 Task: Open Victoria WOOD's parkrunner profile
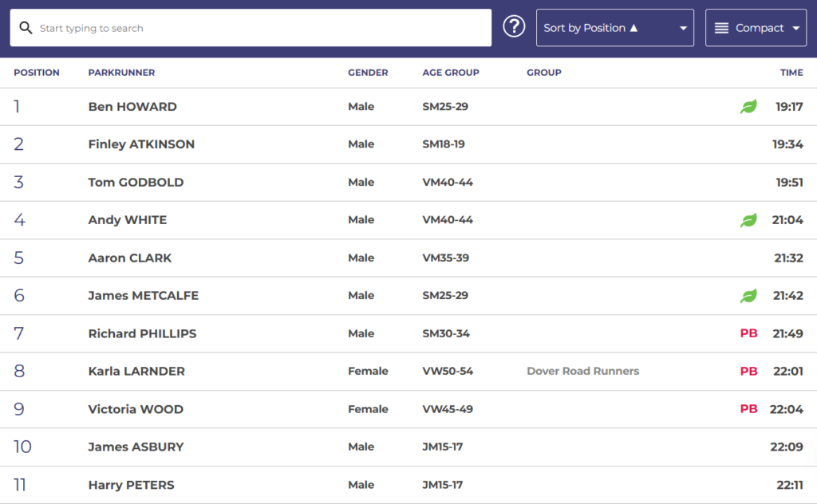click(x=136, y=409)
